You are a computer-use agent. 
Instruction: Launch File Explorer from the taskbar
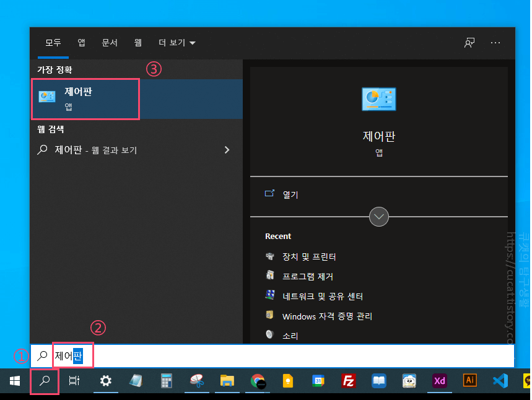click(227, 382)
